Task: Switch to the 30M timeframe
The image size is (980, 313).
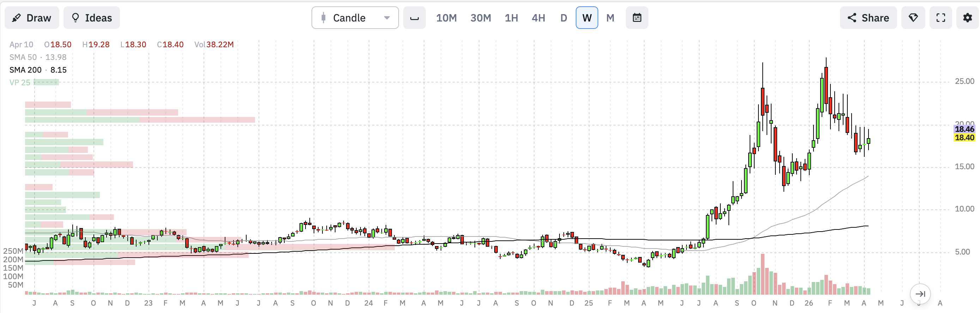Action: click(480, 18)
